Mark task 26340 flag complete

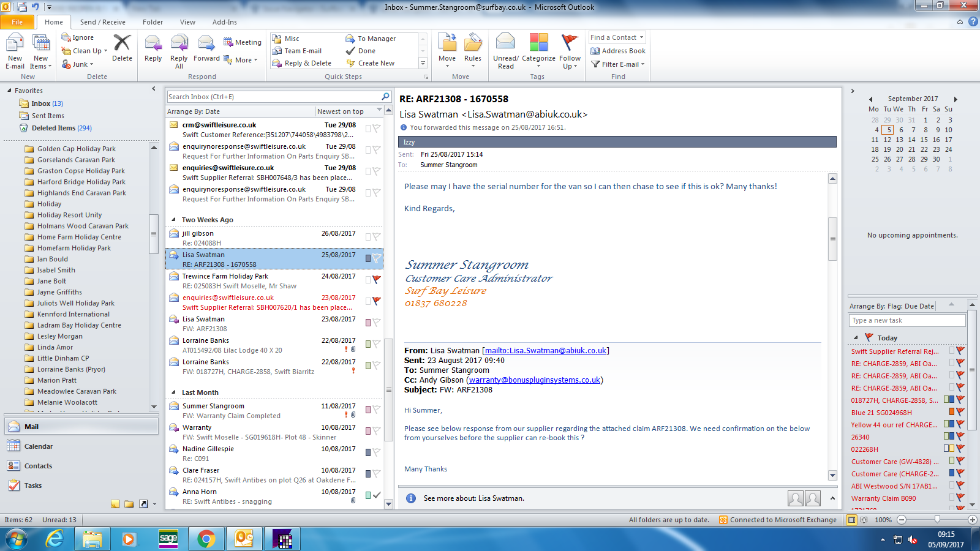960,437
